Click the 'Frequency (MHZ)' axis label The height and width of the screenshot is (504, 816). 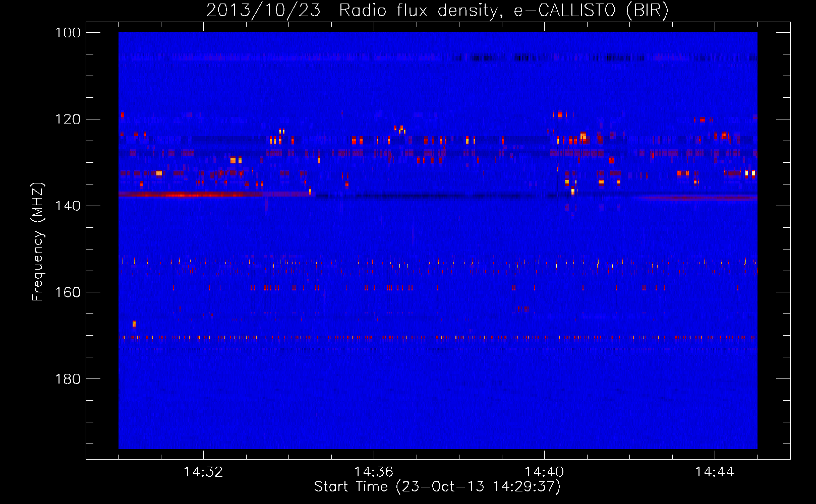[37, 242]
